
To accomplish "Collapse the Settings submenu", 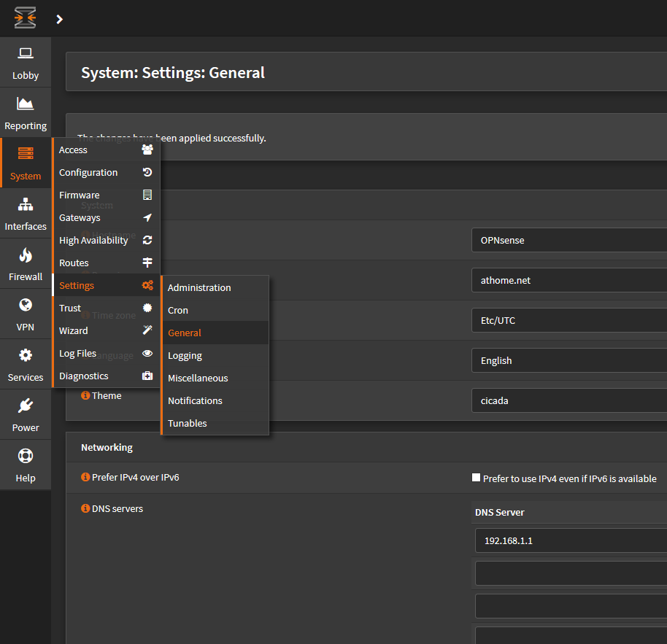I will [x=106, y=285].
